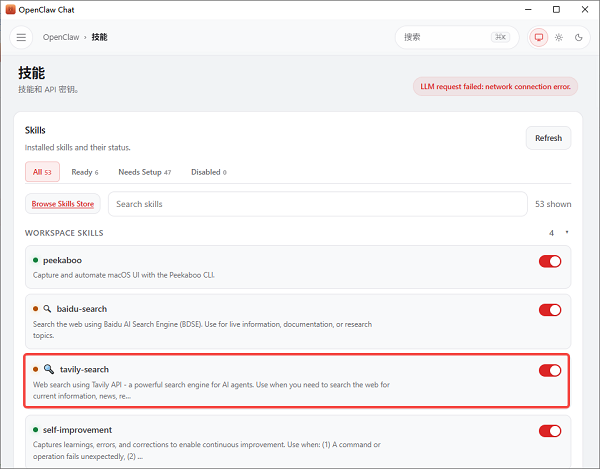The width and height of the screenshot is (600, 469).
Task: Turn off the tavily-search toggle
Action: [550, 370]
